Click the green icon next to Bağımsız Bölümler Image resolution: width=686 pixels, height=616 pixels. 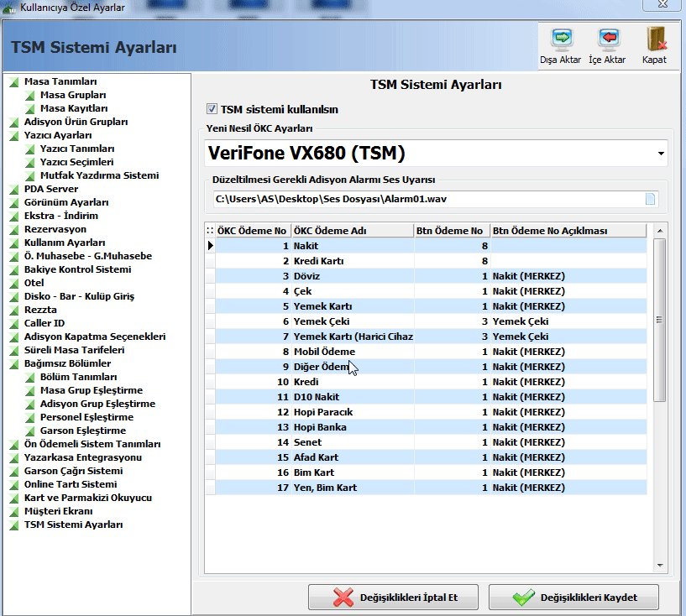(14, 363)
